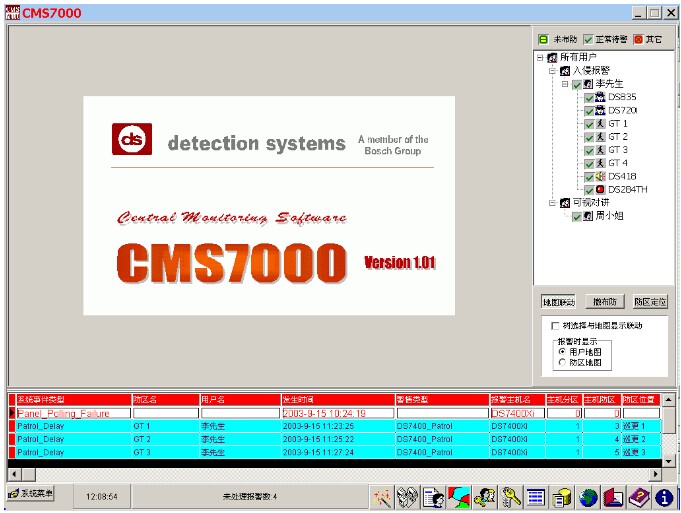The image size is (681, 513).
Task: Select the Panel_Polling_Failure event cell
Action: coord(73,413)
